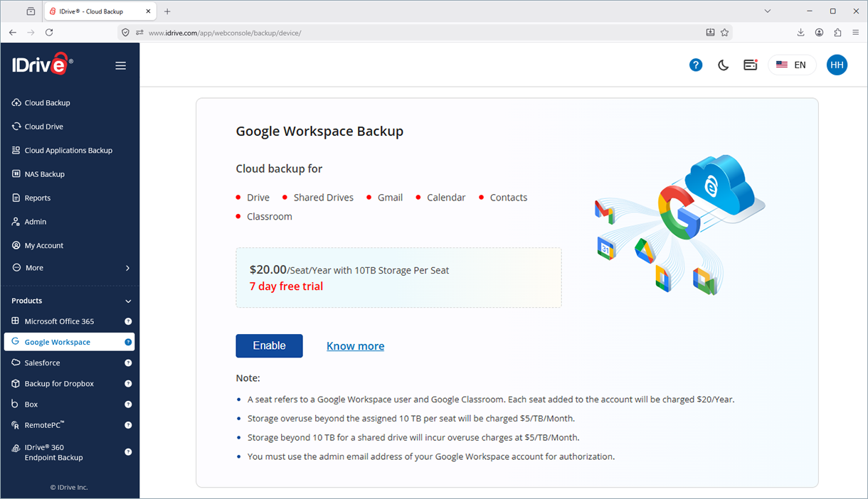This screenshot has width=868, height=499.
Task: Open a new browser tab
Action: click(x=167, y=11)
